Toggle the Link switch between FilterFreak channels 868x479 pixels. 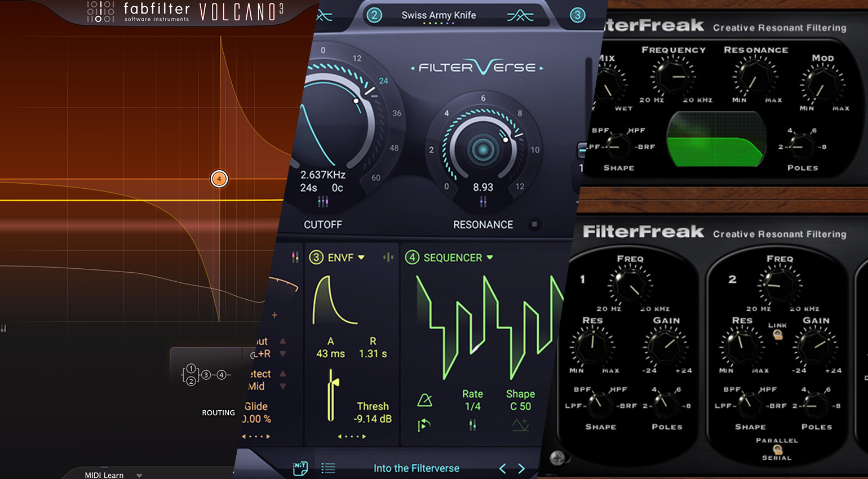(x=778, y=336)
